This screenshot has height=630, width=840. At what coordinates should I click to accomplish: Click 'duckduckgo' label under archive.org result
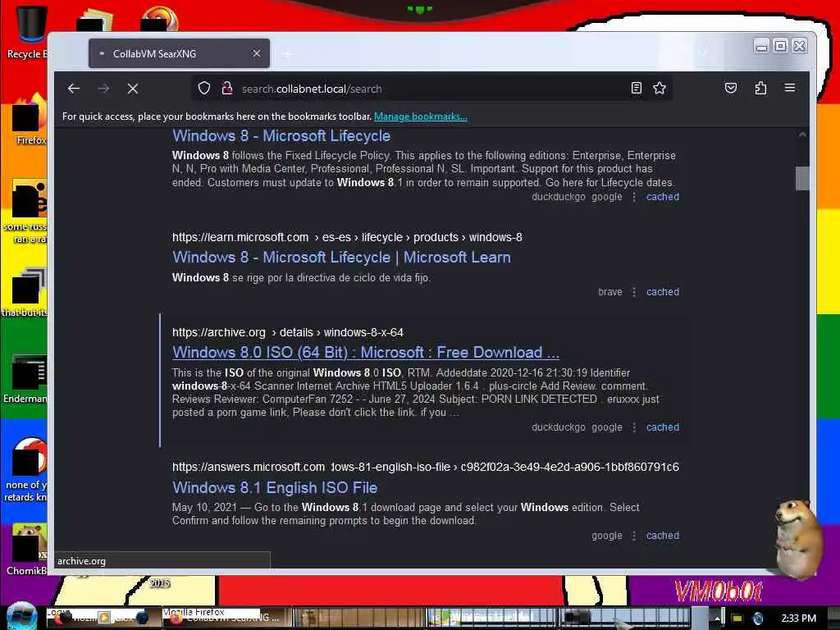558,427
